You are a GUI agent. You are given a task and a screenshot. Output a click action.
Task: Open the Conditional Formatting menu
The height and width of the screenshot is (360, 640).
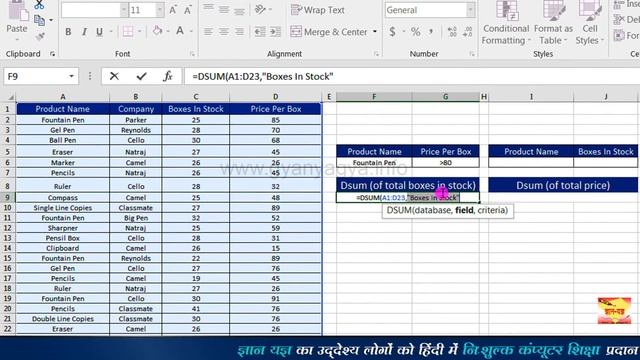click(506, 22)
